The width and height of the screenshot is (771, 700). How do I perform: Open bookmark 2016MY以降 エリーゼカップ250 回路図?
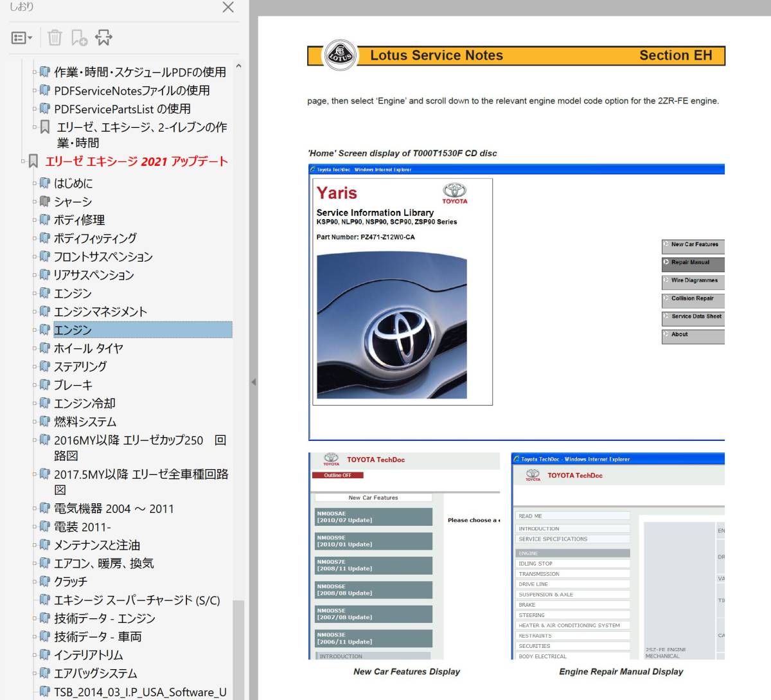pos(140,447)
